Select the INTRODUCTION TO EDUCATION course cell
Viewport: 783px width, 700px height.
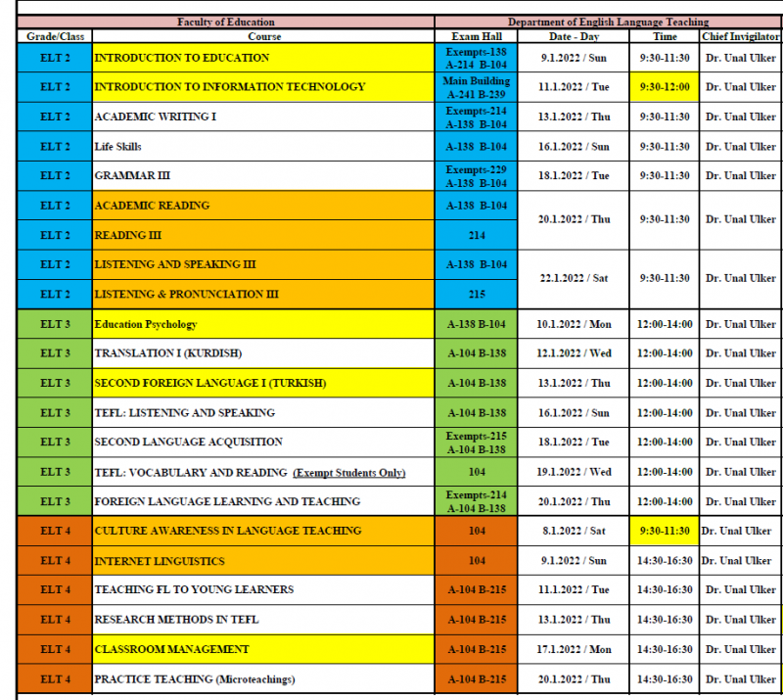[x=262, y=57]
